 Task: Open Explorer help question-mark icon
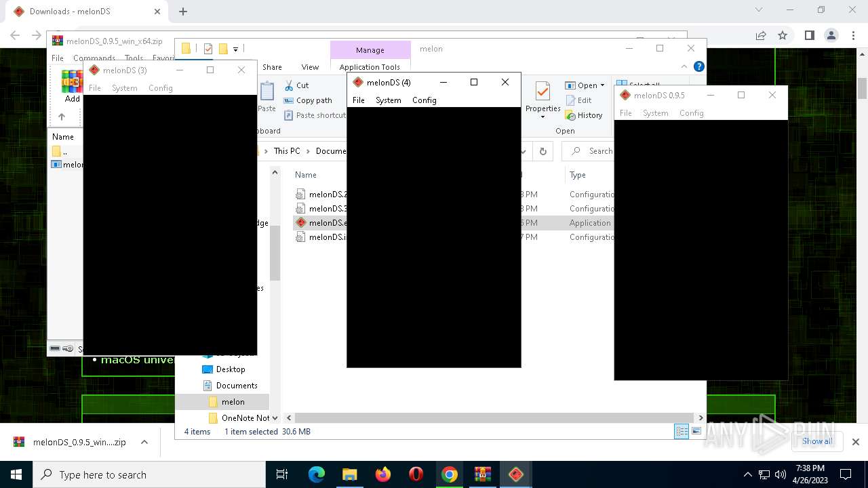pyautogui.click(x=699, y=66)
